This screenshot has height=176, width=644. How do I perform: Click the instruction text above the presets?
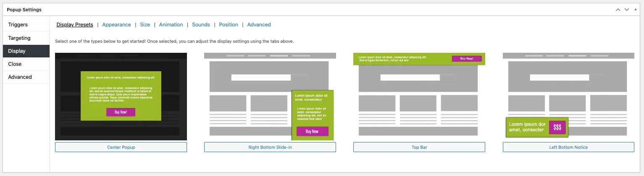click(174, 41)
